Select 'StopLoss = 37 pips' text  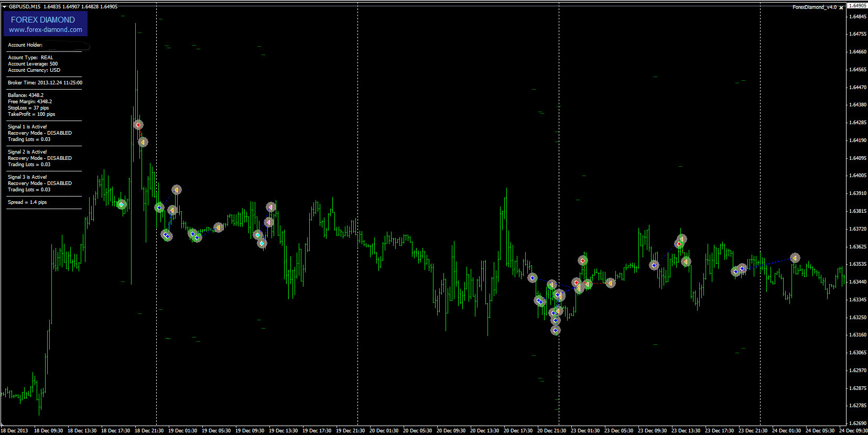(x=28, y=108)
